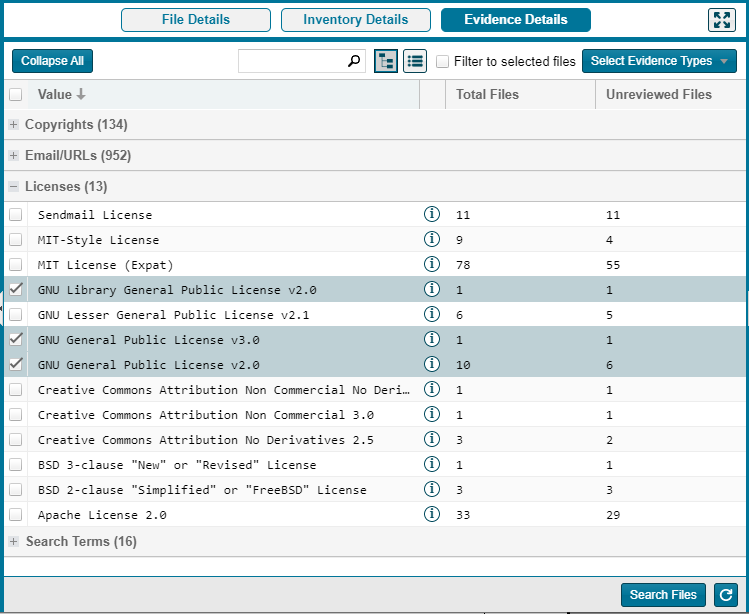749x614 pixels.
Task: Switch to tree view layout icon
Action: click(385, 61)
